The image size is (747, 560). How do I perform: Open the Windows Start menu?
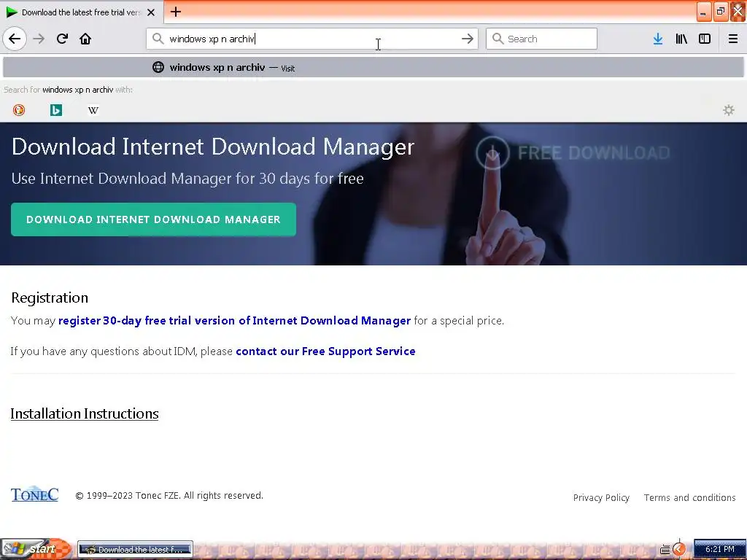(x=36, y=549)
